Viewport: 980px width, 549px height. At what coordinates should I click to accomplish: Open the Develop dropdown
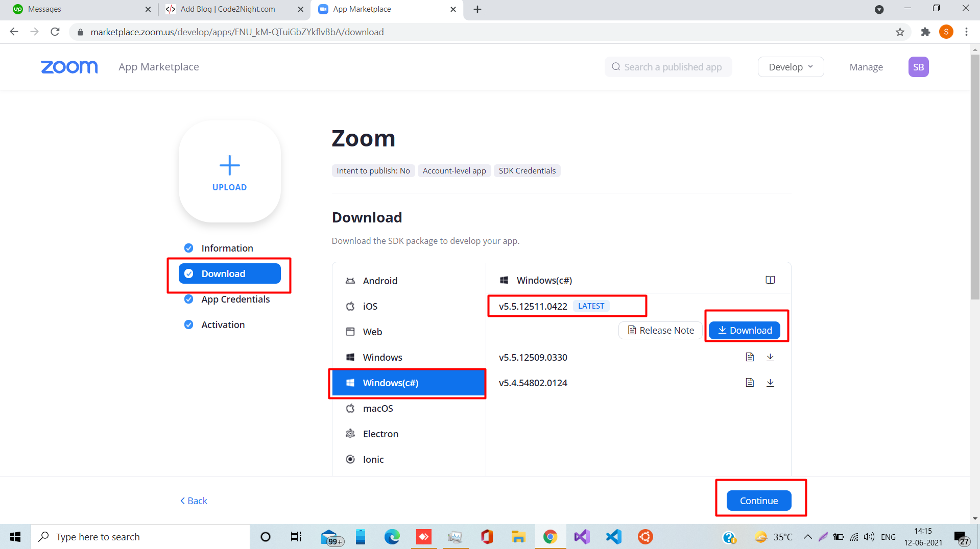791,67
